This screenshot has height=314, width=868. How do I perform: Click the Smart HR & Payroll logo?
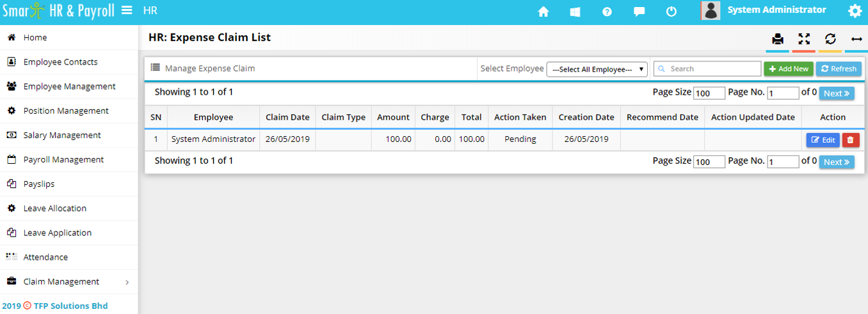[x=58, y=11]
